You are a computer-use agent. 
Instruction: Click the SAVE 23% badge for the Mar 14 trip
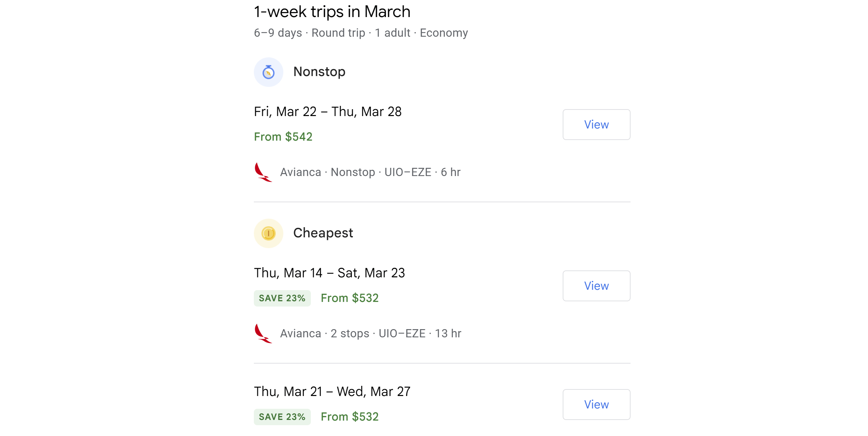282,298
